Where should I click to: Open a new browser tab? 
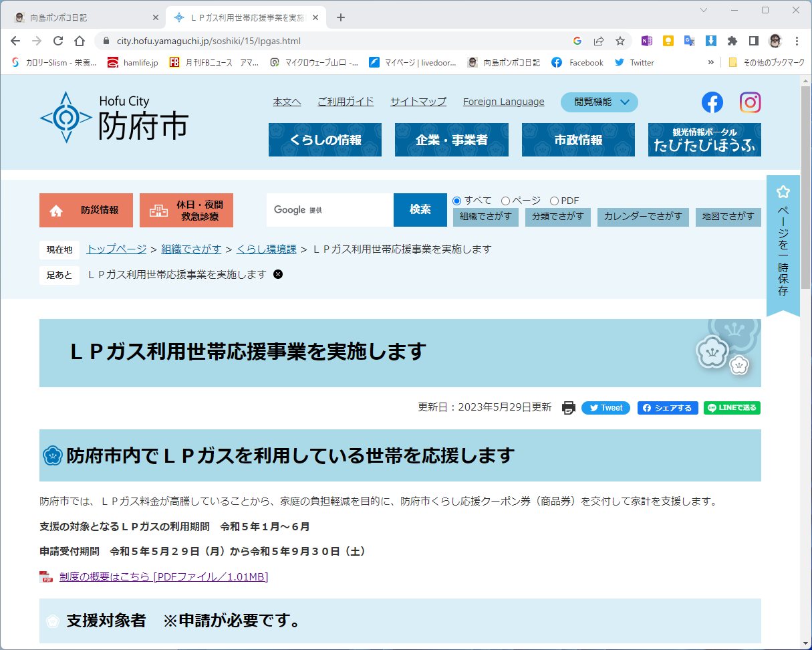(x=341, y=17)
